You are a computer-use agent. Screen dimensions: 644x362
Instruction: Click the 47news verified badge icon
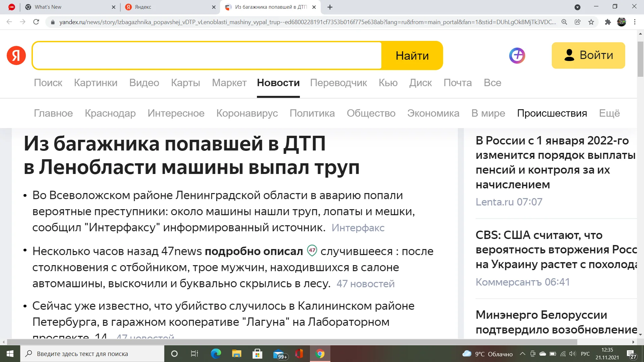tap(312, 251)
